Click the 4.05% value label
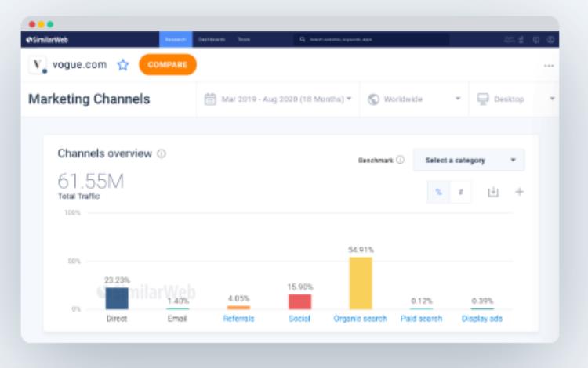Screen dimensions: 588x368 (238, 298)
